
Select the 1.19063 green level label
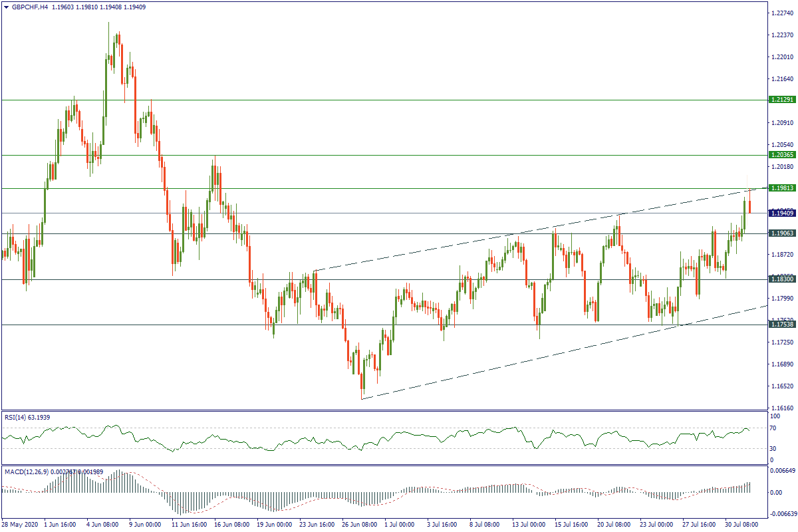coord(781,233)
